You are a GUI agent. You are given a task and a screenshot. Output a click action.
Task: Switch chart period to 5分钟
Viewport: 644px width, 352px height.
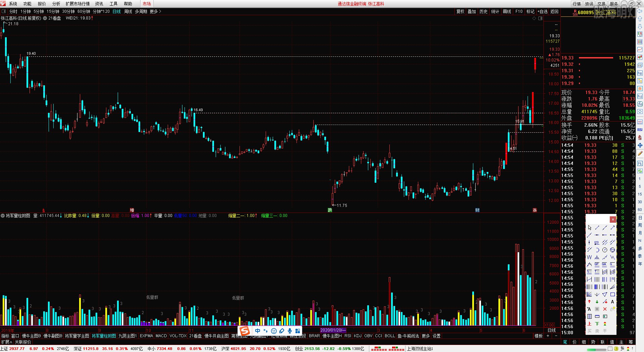pos(39,11)
